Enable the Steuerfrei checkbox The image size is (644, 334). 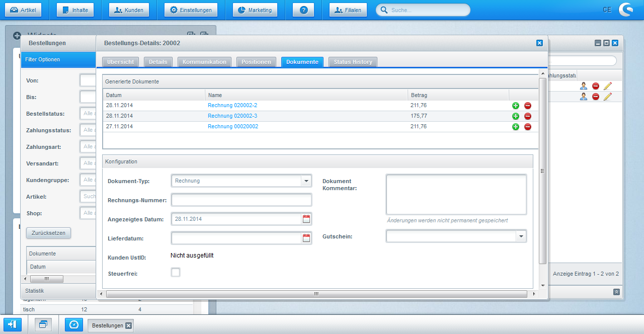point(175,273)
